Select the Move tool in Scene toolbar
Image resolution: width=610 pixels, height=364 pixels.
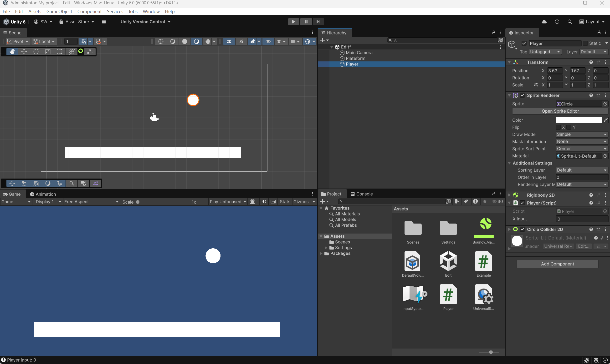click(x=24, y=51)
